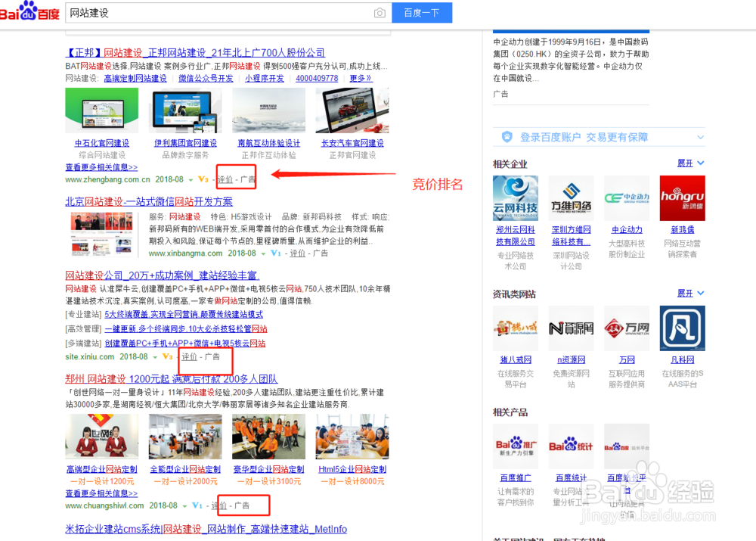Expand dropdown arrow beside www.zhengbang.com.cn
This screenshot has height=541, width=756.
tap(191, 180)
